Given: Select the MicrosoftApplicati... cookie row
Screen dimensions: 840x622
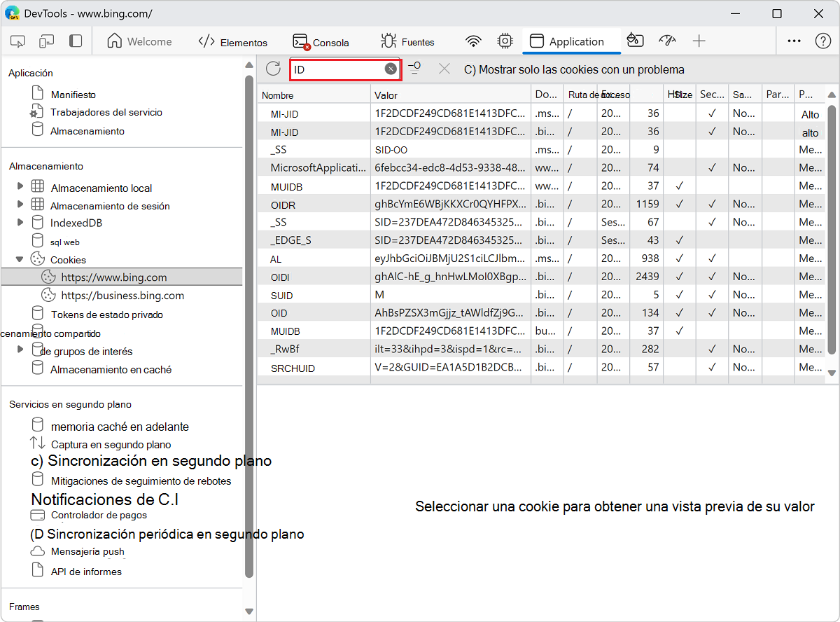Looking at the screenshot, I should pyautogui.click(x=542, y=167).
